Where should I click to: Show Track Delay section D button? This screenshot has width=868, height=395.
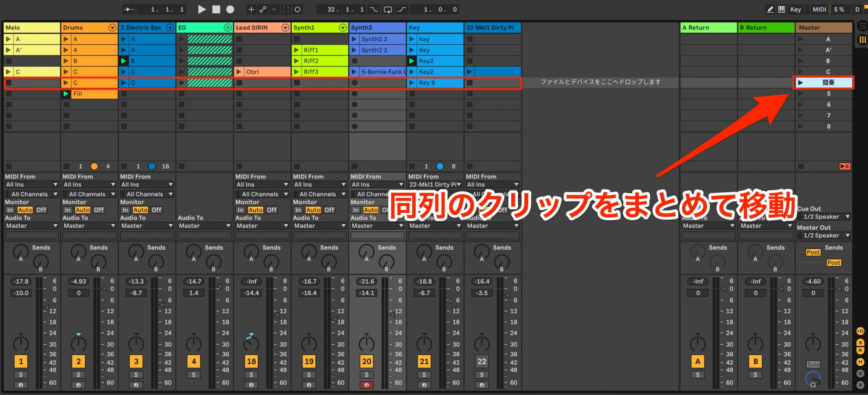861,374
